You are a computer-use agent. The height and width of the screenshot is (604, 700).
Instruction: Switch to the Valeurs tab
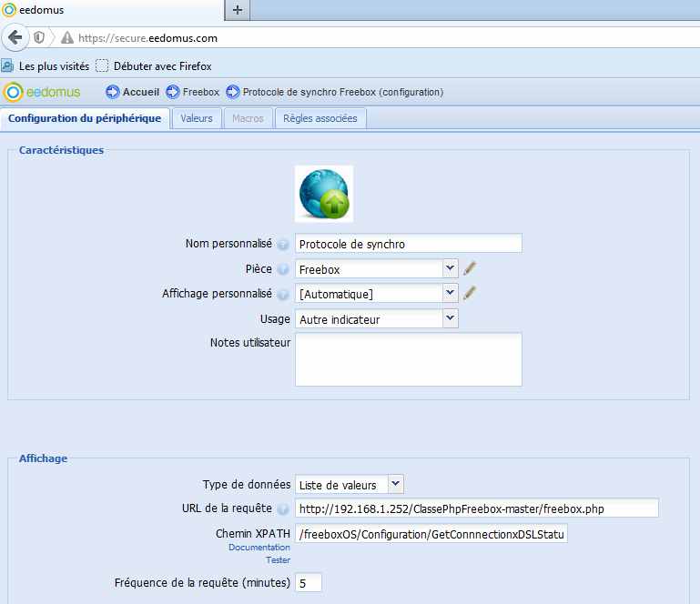197,118
